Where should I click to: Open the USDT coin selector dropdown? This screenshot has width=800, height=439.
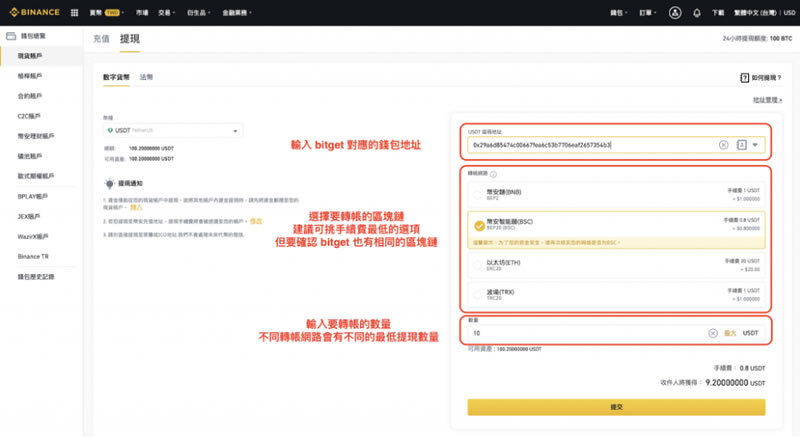pos(172,130)
